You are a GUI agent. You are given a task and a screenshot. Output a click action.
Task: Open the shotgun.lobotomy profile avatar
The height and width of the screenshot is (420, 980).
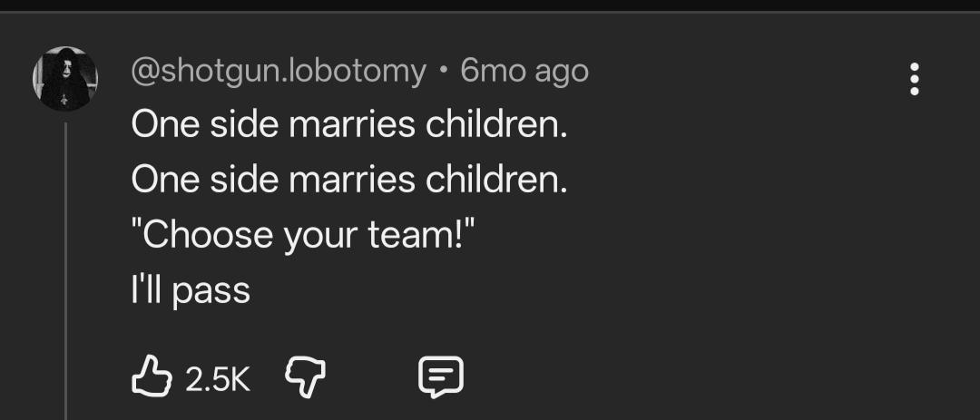click(x=64, y=79)
